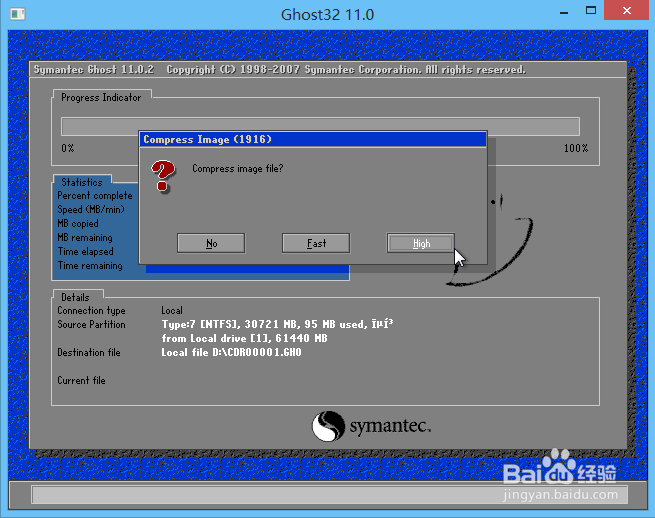655x518 pixels.
Task: Close the Ghost32 11.0 window
Action: (x=627, y=10)
